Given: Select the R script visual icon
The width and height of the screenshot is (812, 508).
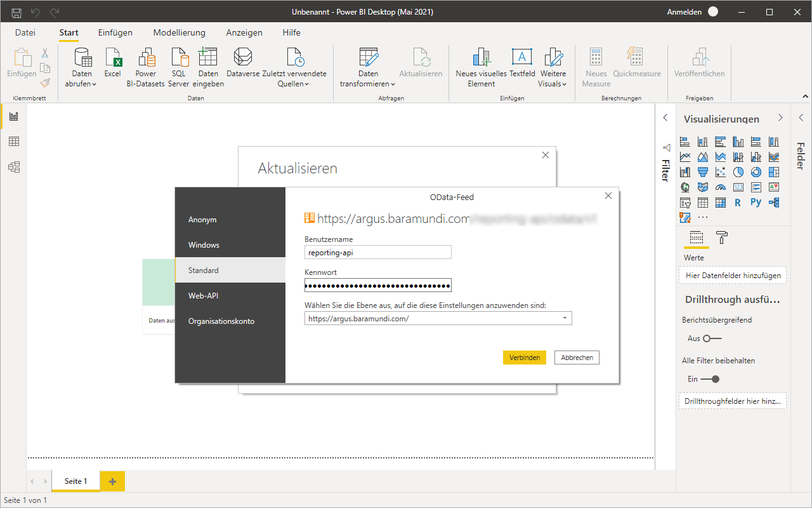Looking at the screenshot, I should 738,203.
